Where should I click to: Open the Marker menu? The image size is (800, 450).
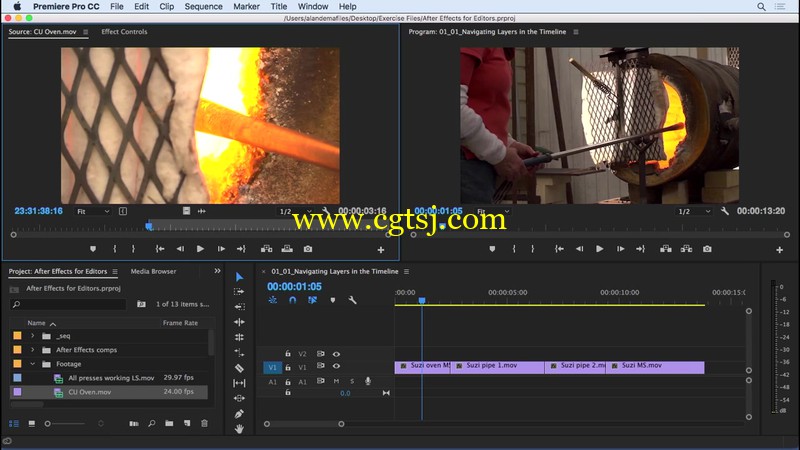coord(246,7)
